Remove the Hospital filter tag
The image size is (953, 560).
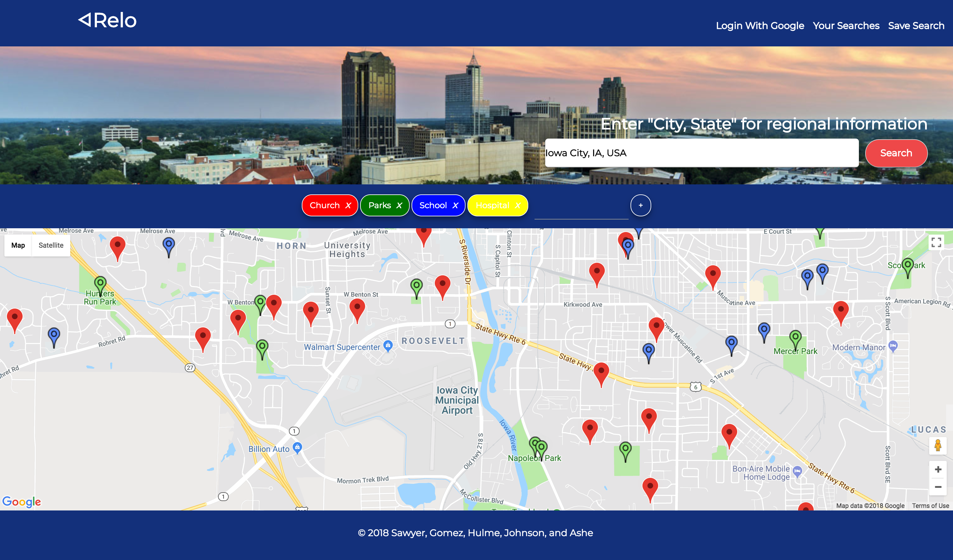tap(518, 205)
